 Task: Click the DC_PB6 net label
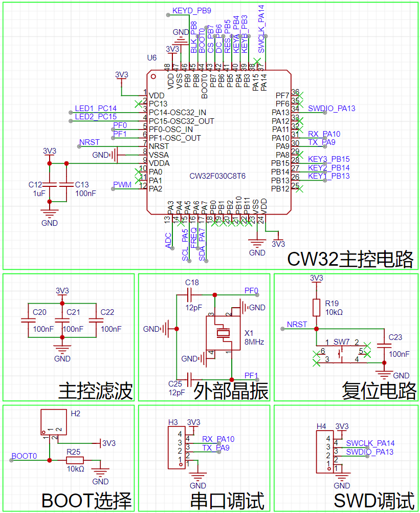coord(219,38)
